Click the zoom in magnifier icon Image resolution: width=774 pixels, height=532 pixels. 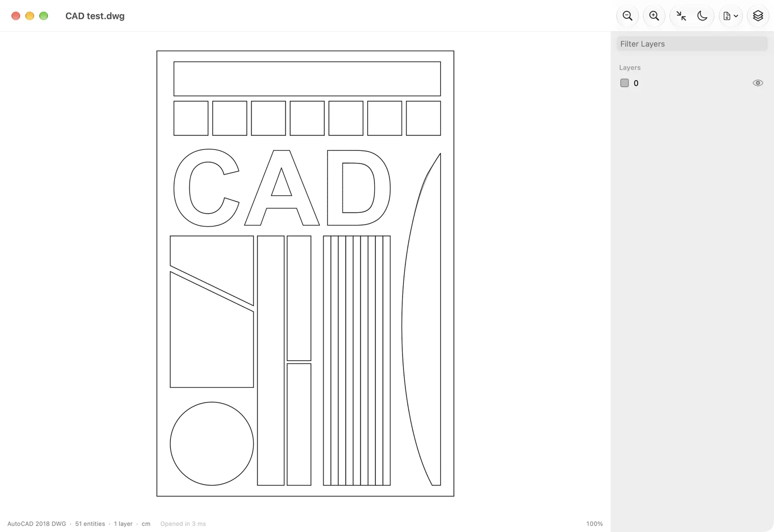coord(654,16)
